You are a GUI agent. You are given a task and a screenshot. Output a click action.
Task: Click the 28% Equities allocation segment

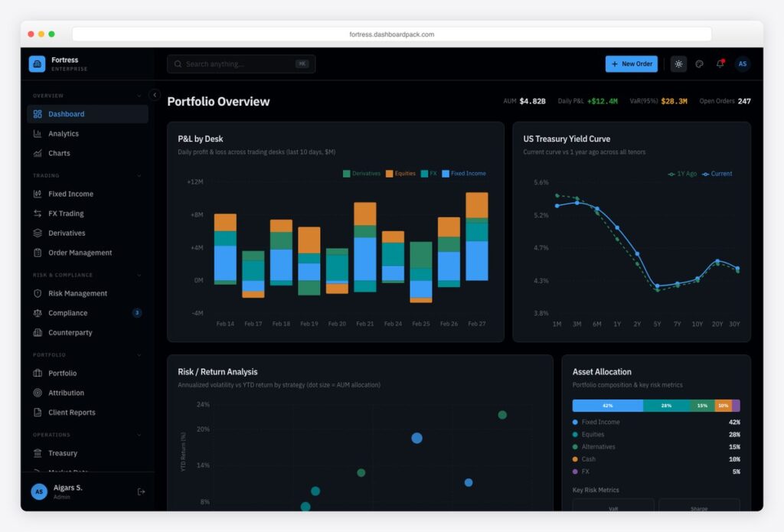point(667,406)
